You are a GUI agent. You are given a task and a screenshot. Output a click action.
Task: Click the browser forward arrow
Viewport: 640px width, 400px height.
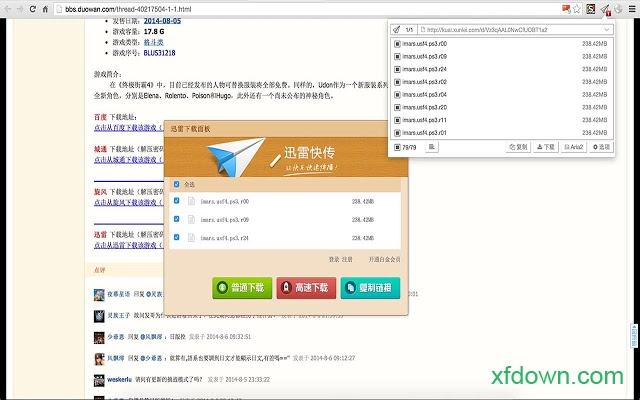click(20, 9)
